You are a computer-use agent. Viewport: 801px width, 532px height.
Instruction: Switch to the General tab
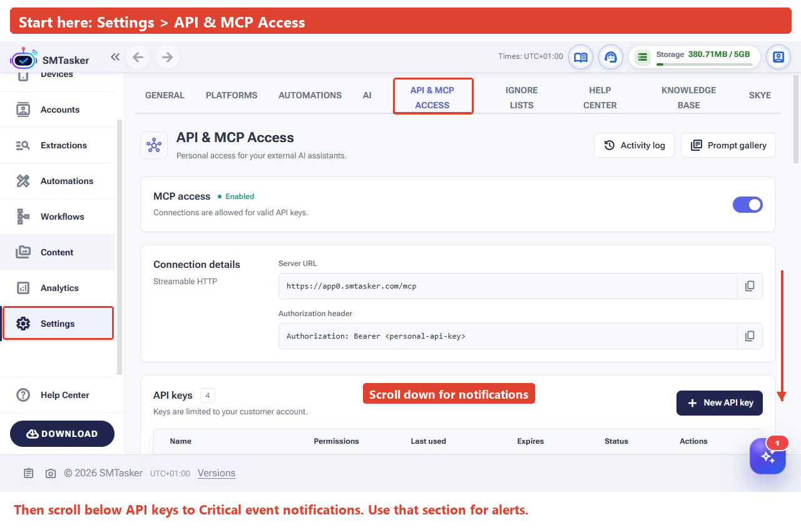pyautogui.click(x=165, y=95)
